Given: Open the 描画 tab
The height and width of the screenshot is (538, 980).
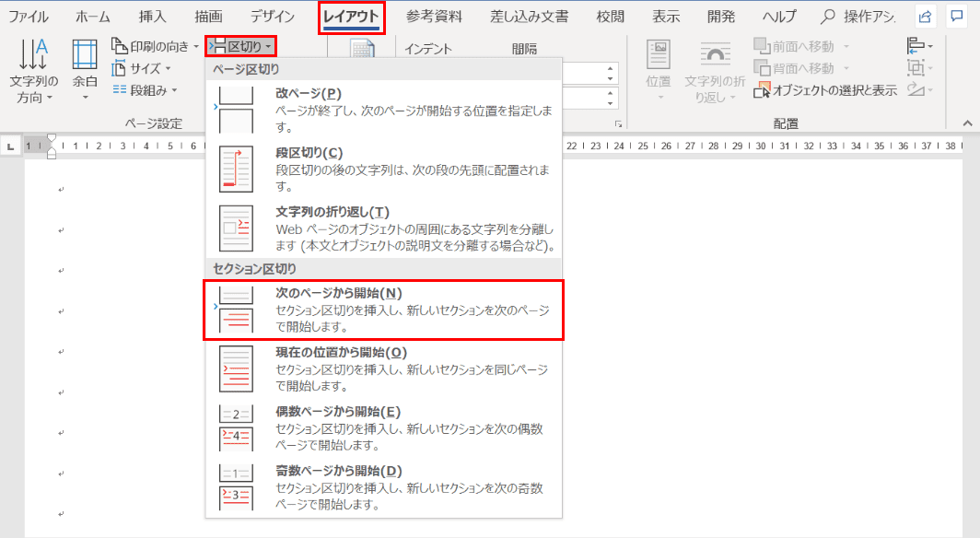Looking at the screenshot, I should (208, 17).
